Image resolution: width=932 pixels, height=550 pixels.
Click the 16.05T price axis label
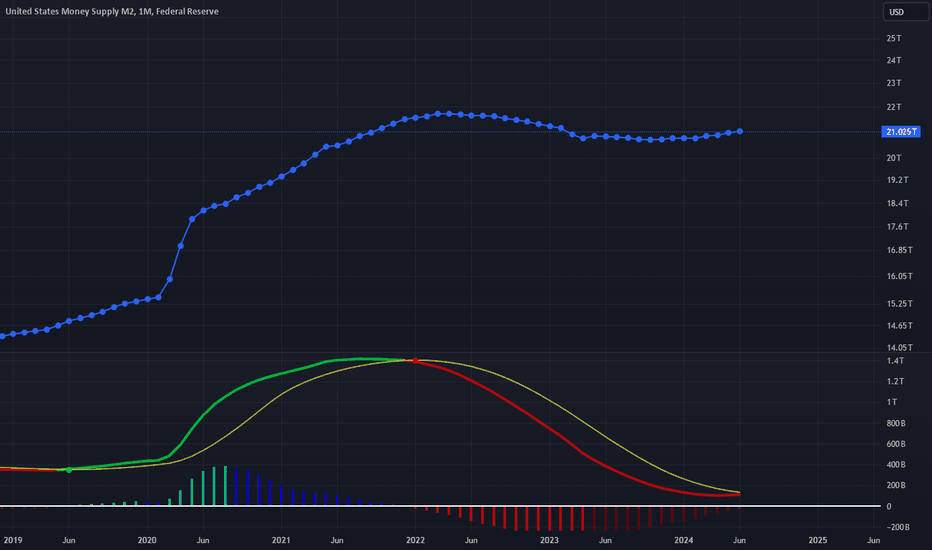900,276
